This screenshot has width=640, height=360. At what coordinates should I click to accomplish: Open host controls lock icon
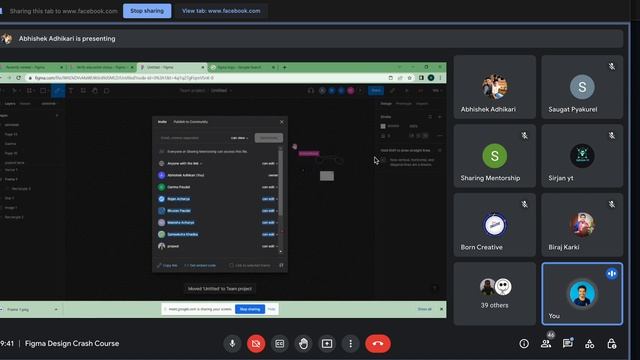click(611, 344)
